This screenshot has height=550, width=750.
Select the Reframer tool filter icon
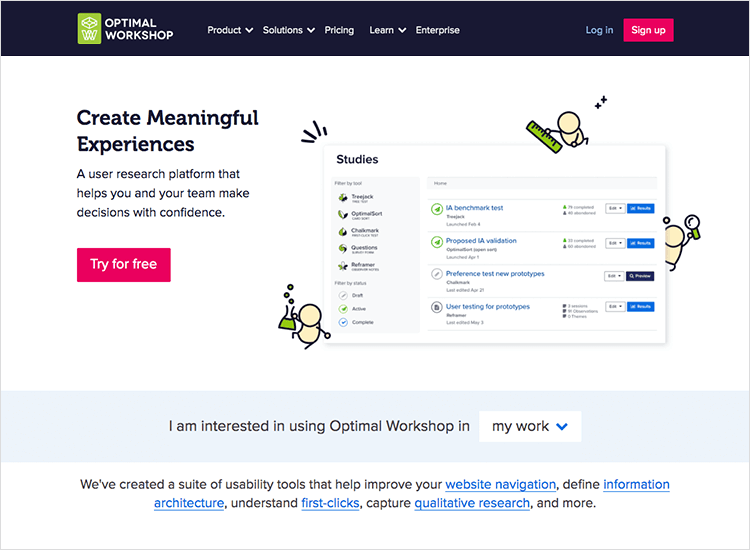pyautogui.click(x=343, y=266)
